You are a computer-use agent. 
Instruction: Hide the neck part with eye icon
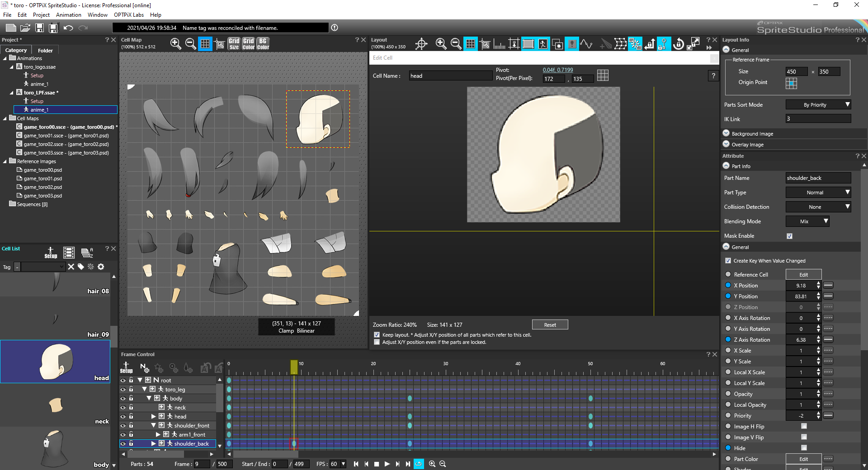123,407
